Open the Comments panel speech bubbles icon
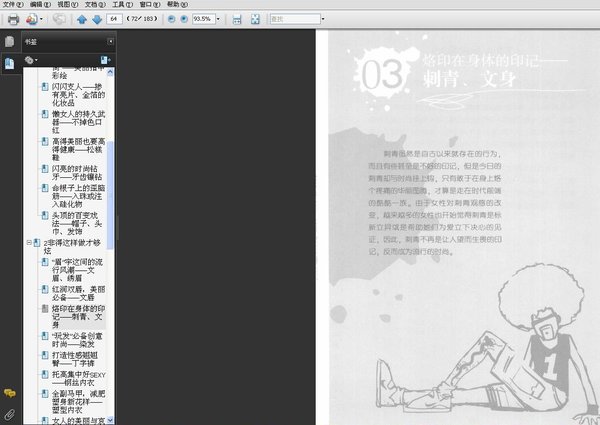Image resolution: width=600 pixels, height=425 pixels. [10, 393]
